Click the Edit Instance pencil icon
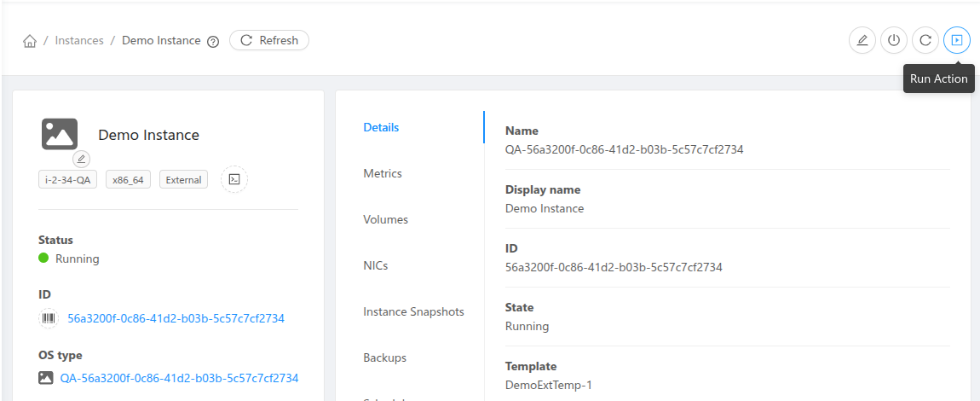This screenshot has height=401, width=980. tap(862, 40)
